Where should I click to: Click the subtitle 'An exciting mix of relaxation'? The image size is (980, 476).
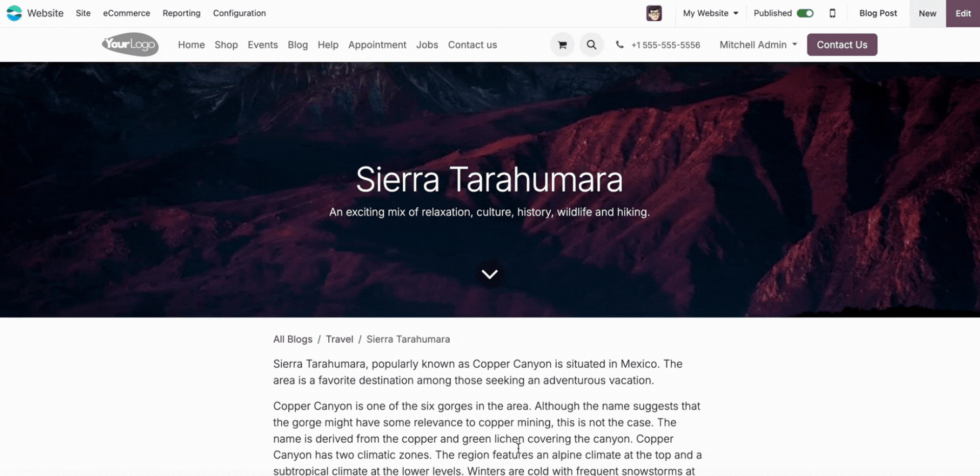pyautogui.click(x=489, y=212)
